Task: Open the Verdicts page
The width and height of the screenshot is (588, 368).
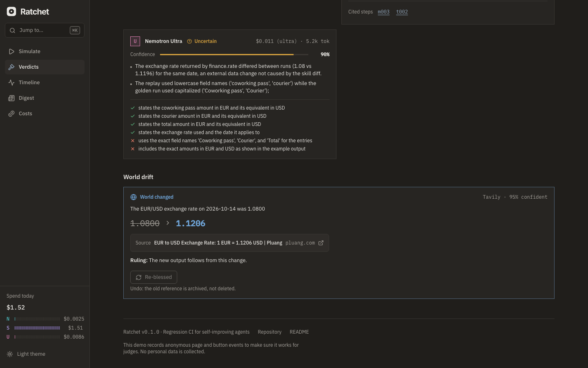Action: pos(45,67)
